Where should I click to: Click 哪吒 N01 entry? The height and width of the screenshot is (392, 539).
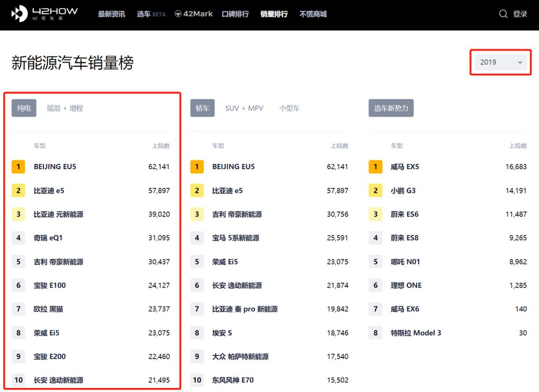point(405,262)
